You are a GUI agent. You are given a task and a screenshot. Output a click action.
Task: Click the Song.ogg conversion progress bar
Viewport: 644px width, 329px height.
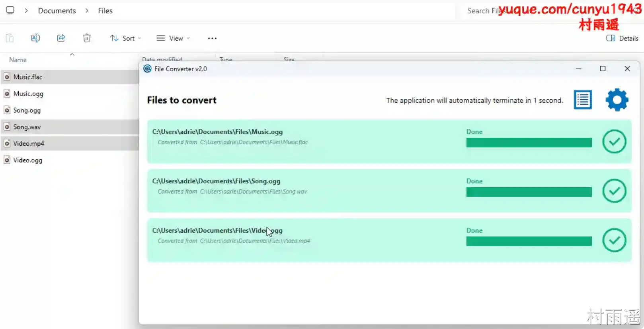(529, 192)
